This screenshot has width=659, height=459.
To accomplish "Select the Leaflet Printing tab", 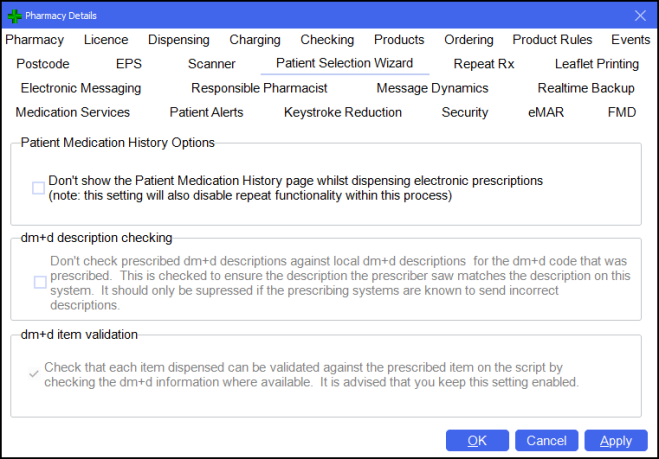I will (596, 64).
